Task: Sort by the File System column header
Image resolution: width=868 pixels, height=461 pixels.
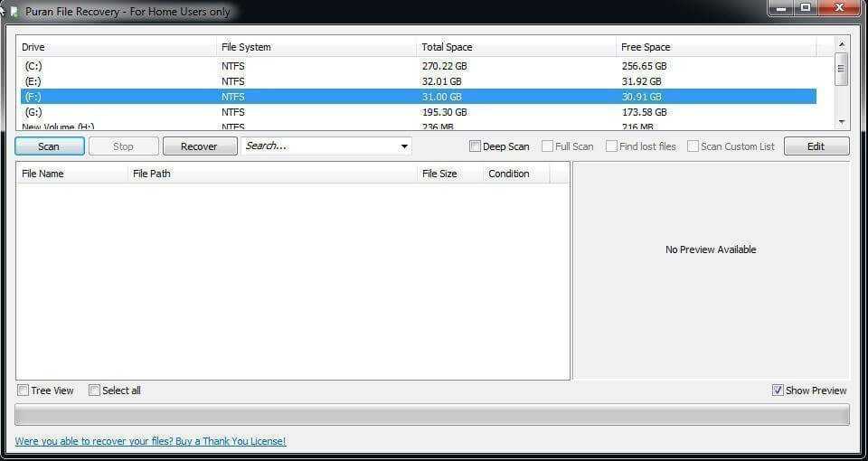Action: (316, 47)
